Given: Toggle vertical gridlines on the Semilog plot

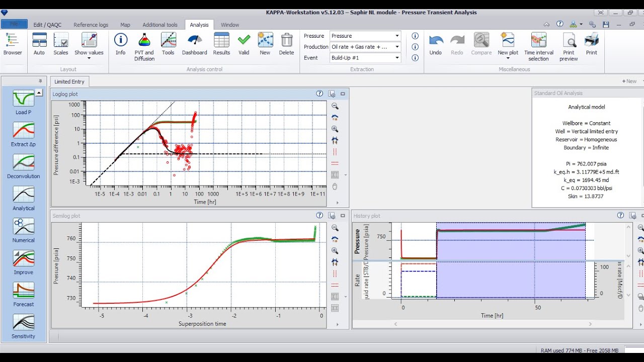Looking at the screenshot, I should tap(335, 274).
